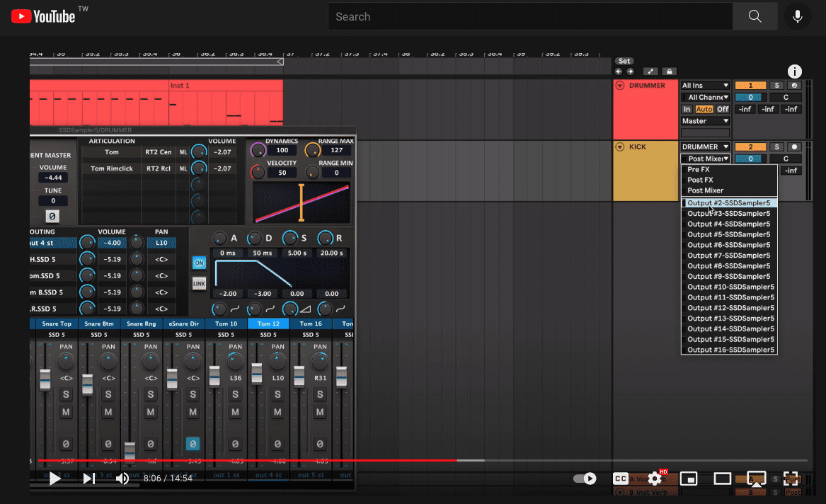The height and width of the screenshot is (504, 826).
Task: Click the red video progress bar
Action: [x=248, y=460]
